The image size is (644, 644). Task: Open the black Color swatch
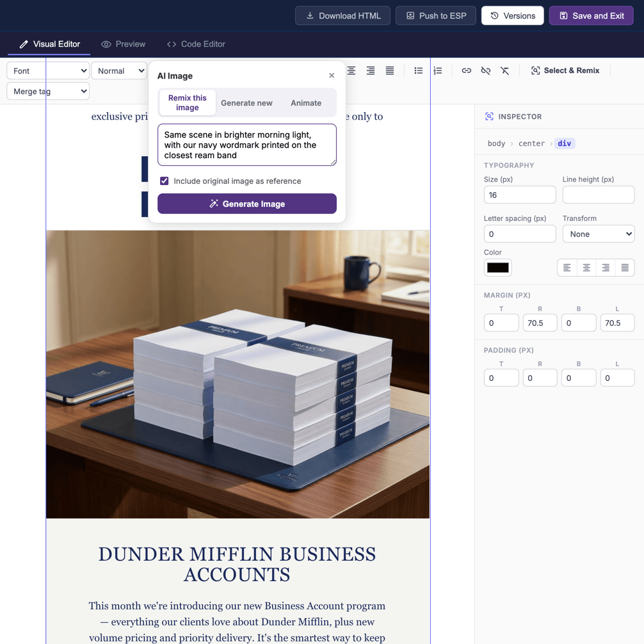498,268
